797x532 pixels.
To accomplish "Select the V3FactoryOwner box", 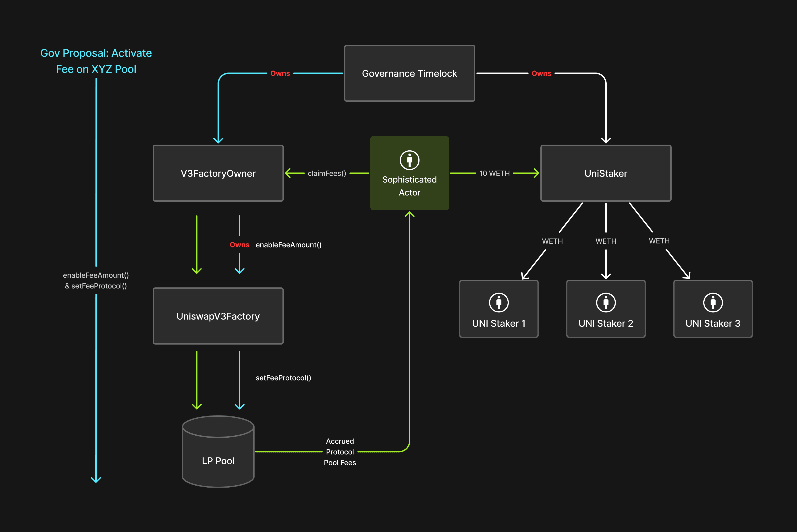I will [x=218, y=173].
